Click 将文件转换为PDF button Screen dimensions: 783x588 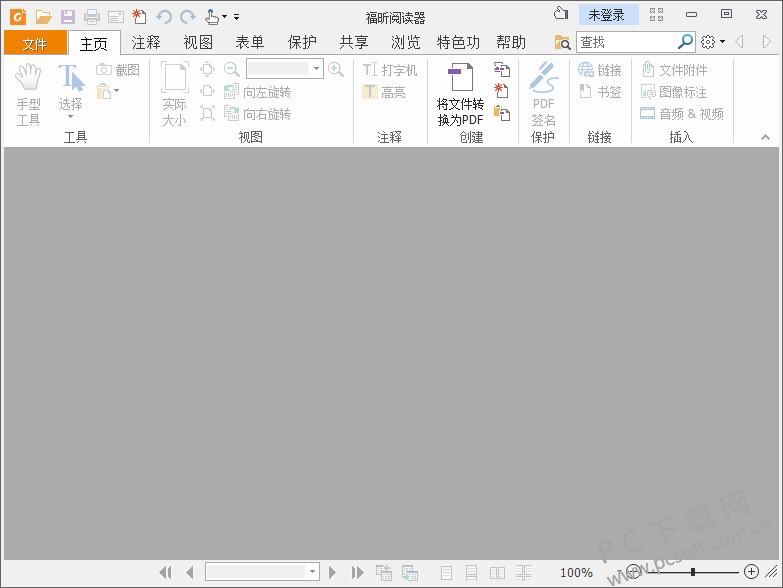[x=460, y=94]
